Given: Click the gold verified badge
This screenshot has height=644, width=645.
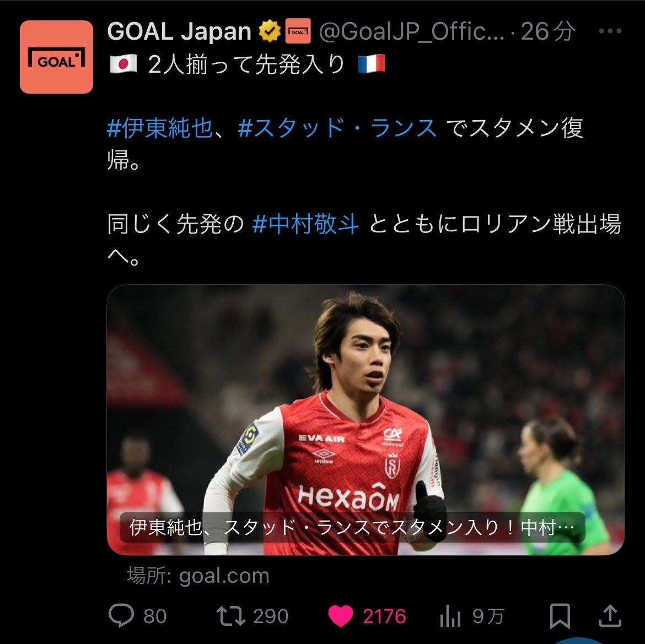Looking at the screenshot, I should pyautogui.click(x=270, y=32).
